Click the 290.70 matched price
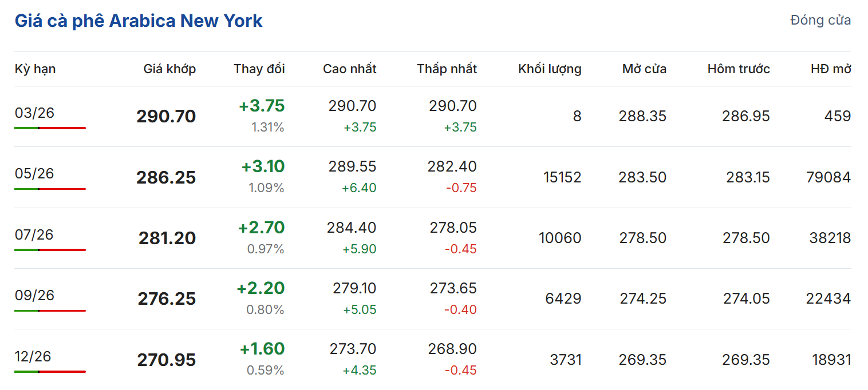The image size is (868, 390). click(166, 117)
